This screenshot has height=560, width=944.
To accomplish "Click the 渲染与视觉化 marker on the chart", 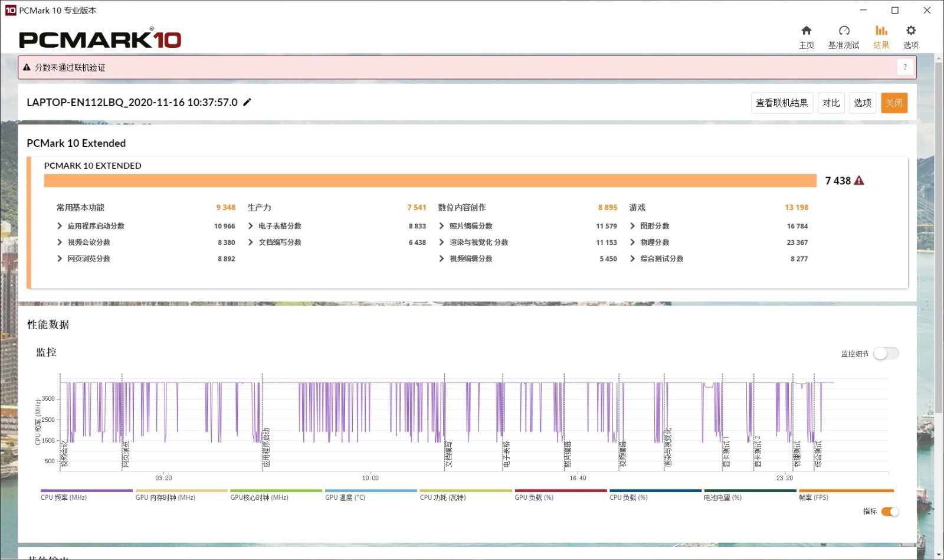I will [x=668, y=448].
